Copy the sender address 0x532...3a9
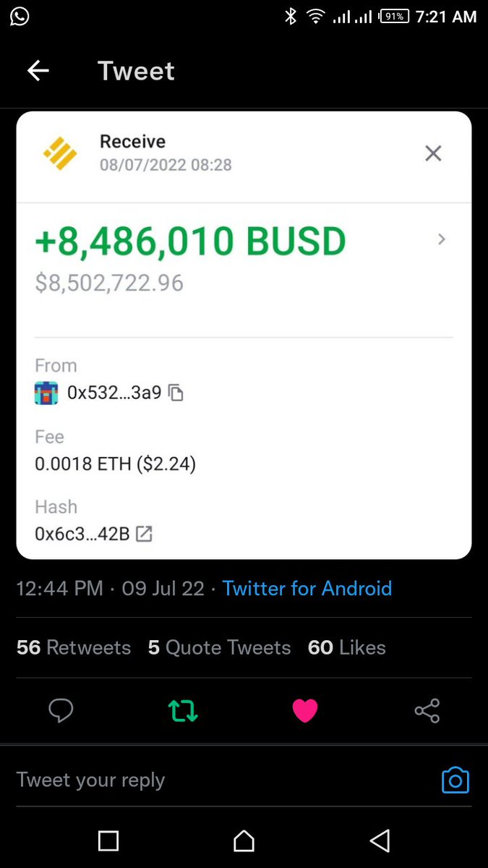Viewport: 488px width, 868px height. [x=176, y=393]
